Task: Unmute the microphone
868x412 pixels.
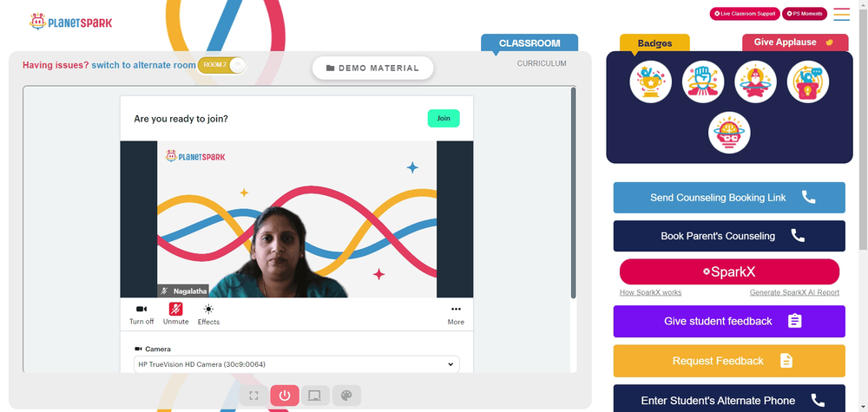Action: (175, 314)
